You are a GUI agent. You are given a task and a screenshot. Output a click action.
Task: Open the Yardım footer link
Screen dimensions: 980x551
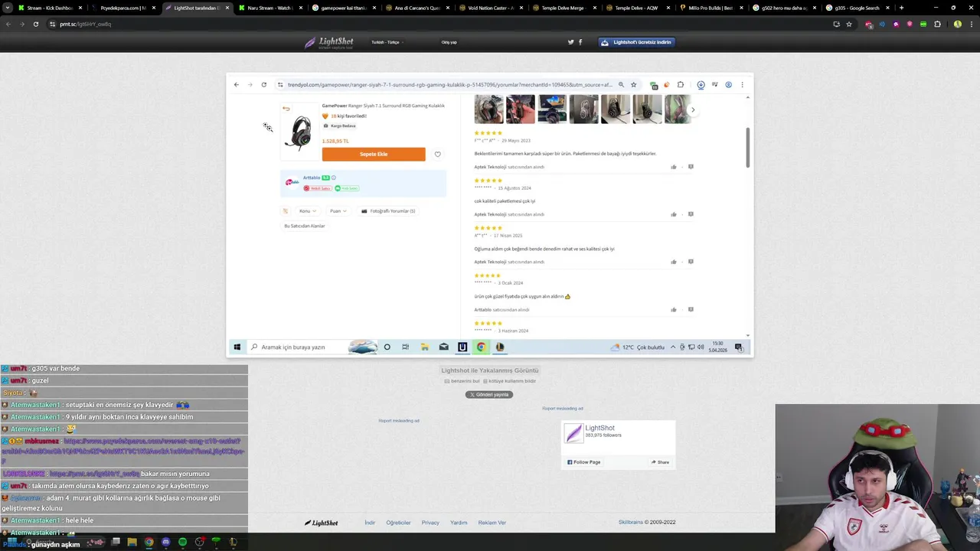(459, 523)
